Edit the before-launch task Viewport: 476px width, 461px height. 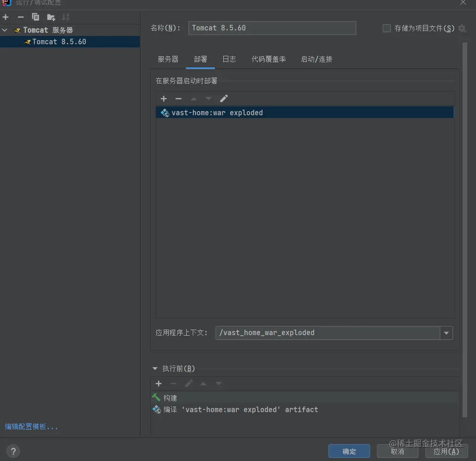pos(189,384)
